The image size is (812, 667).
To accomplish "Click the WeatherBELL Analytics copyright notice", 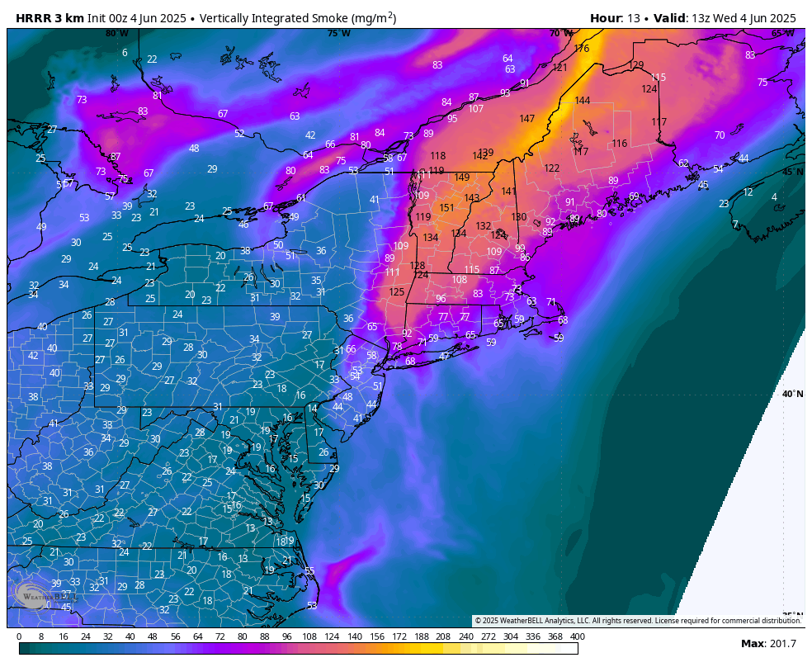I will [x=637, y=621].
